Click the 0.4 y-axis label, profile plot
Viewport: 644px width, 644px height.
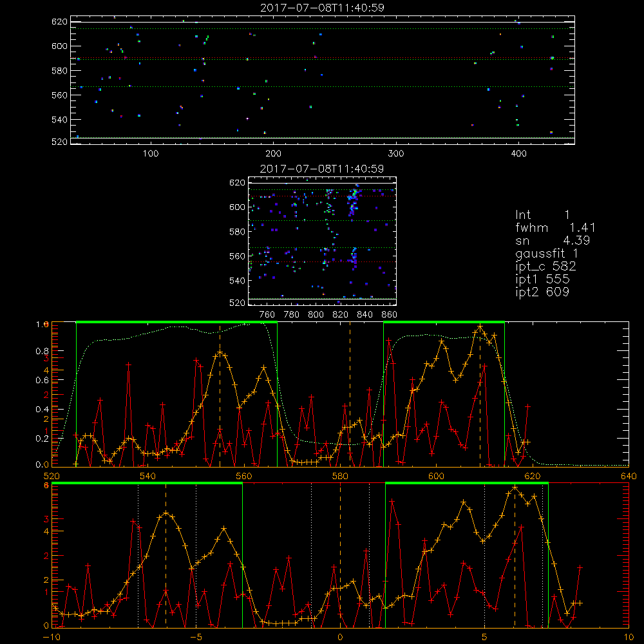pos(42,409)
